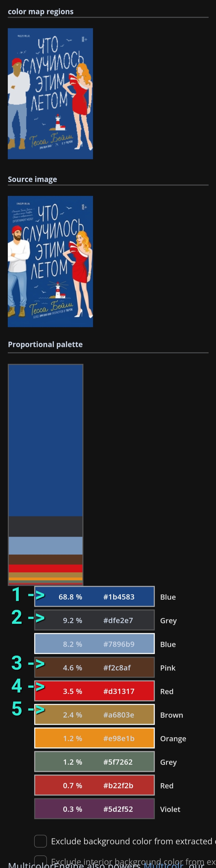Choose the #5d2f52 violet swatch
The height and width of the screenshot is (868, 216).
(94, 809)
